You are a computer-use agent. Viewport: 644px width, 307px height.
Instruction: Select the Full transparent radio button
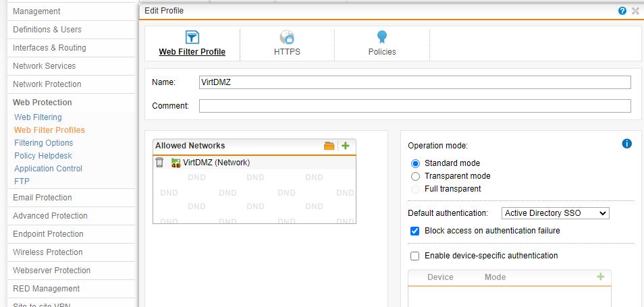(x=415, y=189)
